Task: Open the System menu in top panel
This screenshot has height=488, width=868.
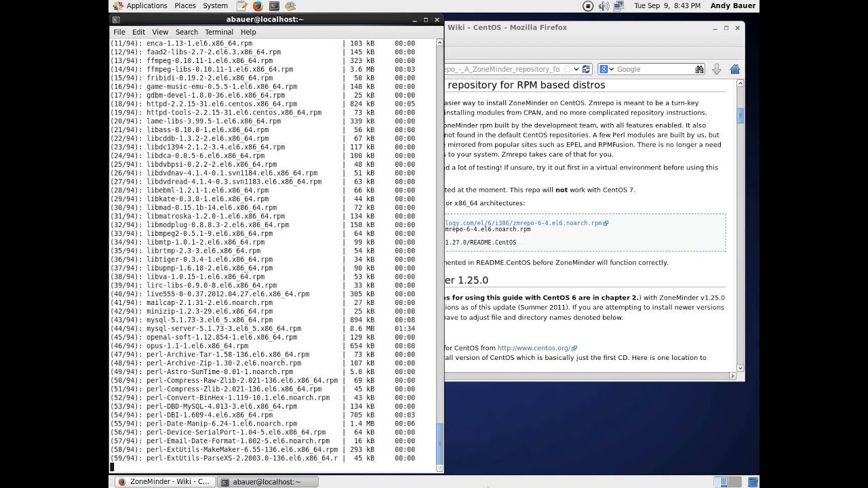Action: coord(216,5)
